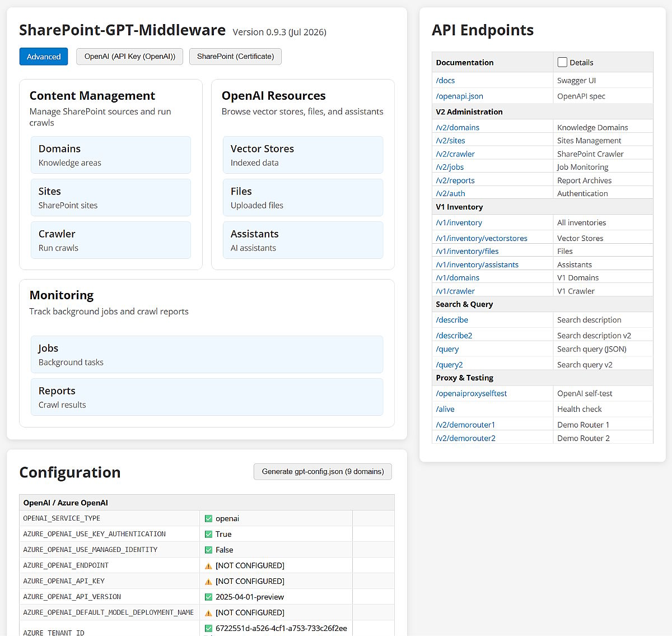672x636 pixels.
Task: Open the /query2 endpoint link
Action: pyautogui.click(x=449, y=365)
